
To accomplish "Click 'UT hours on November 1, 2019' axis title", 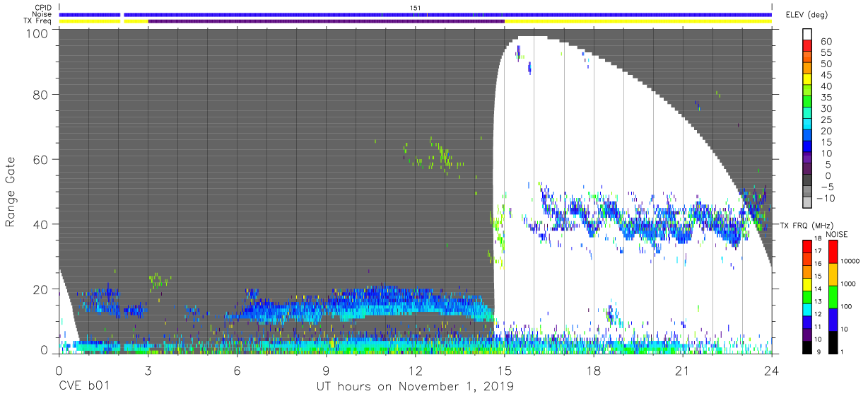I will [415, 387].
